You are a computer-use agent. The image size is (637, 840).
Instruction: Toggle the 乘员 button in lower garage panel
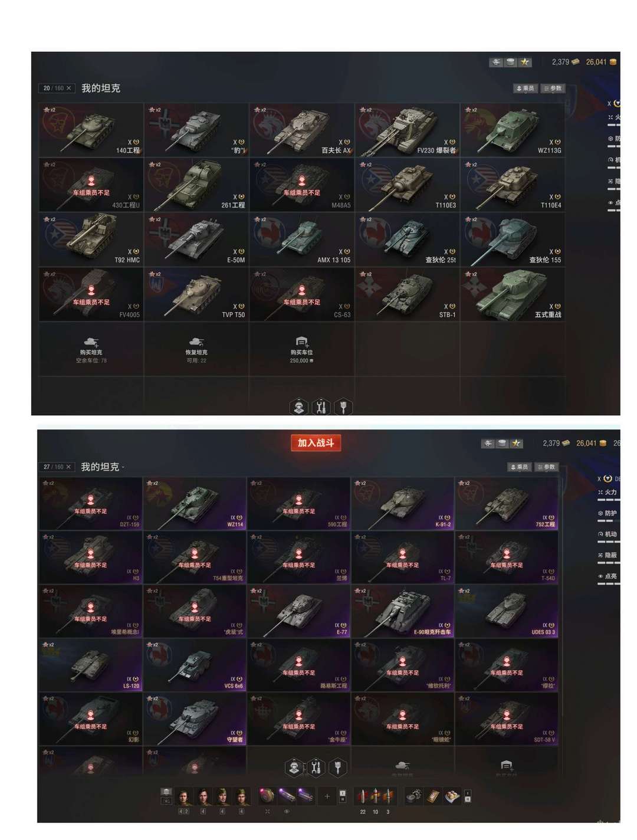520,467
